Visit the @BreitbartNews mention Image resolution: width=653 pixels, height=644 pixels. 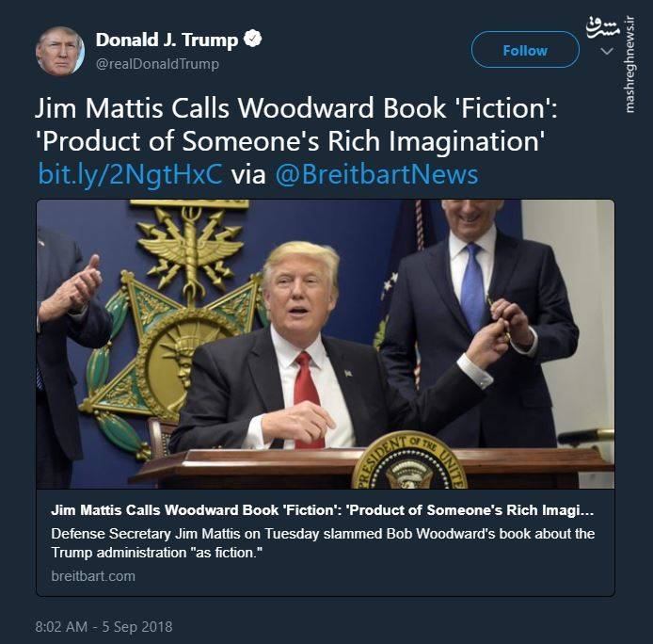(x=376, y=174)
